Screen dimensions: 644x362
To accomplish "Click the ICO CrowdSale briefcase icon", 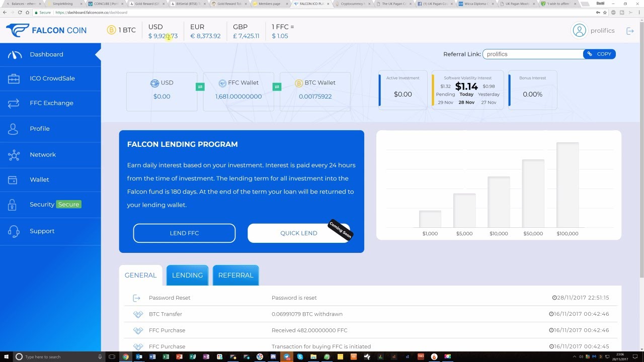I will [14, 79].
